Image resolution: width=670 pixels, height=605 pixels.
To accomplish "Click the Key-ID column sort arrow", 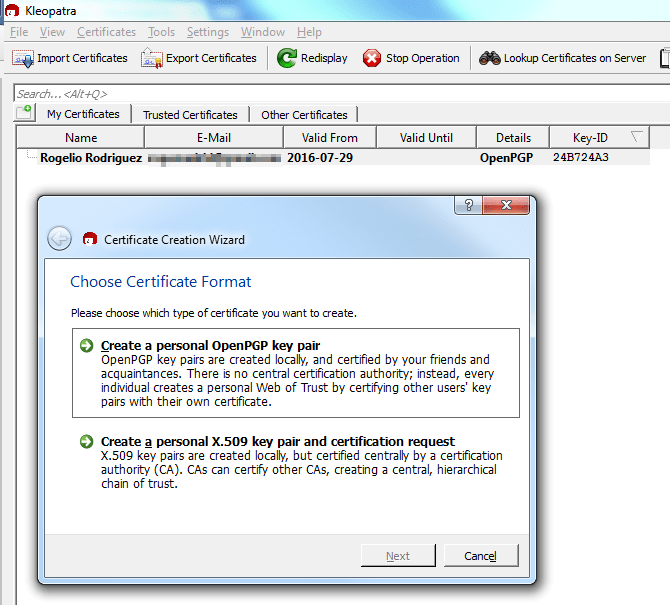I will [637, 137].
